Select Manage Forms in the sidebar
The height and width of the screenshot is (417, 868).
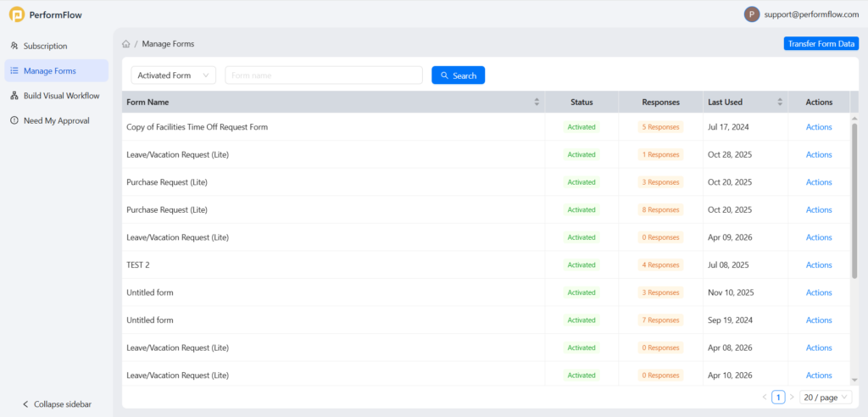point(57,71)
